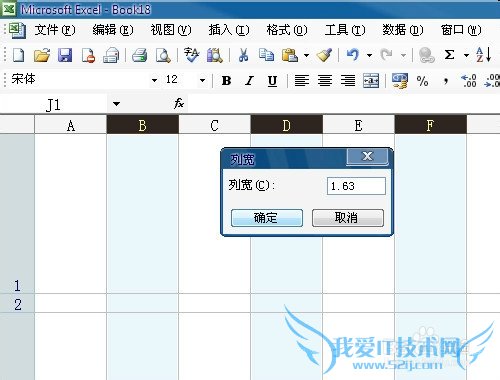
Task: Click the 列宽 value field showing 1.63
Action: click(356, 186)
